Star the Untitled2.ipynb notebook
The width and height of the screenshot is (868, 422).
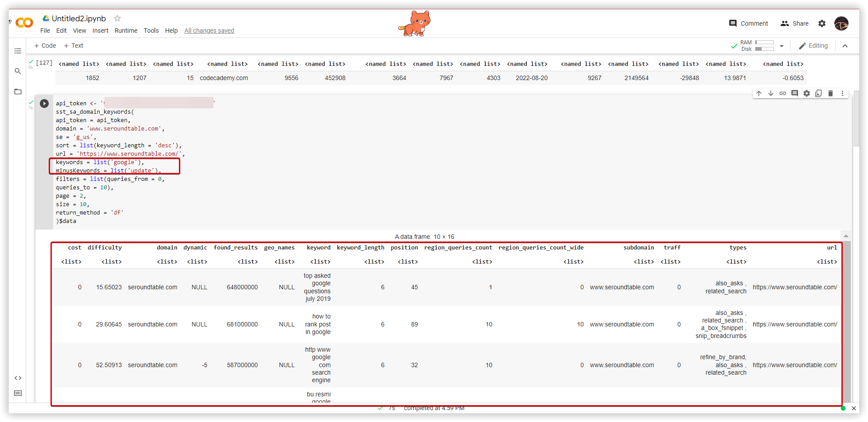click(117, 18)
